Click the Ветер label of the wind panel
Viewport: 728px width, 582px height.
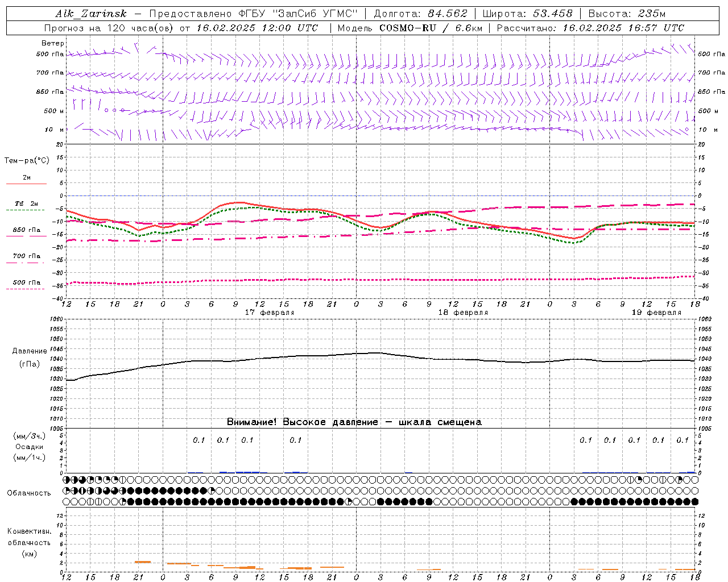[53, 43]
